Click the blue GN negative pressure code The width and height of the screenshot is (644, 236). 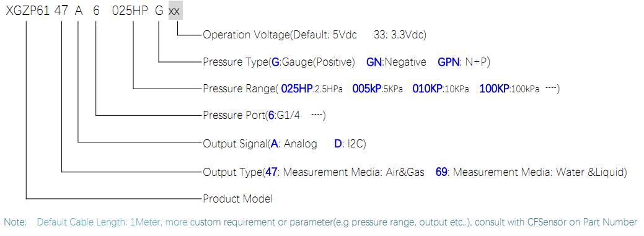[374, 62]
